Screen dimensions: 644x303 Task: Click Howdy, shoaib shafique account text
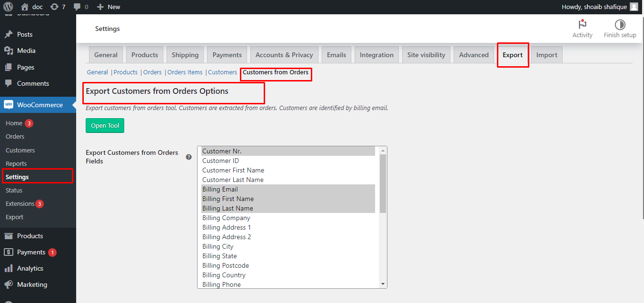(594, 7)
